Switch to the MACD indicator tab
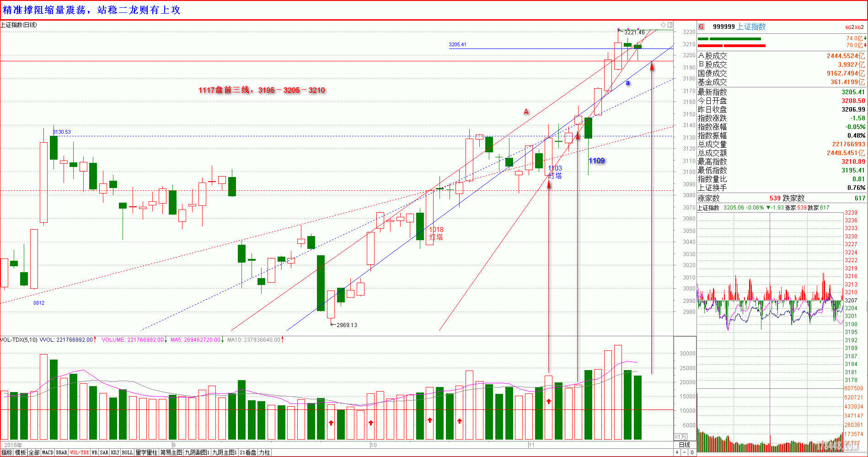 (x=48, y=452)
